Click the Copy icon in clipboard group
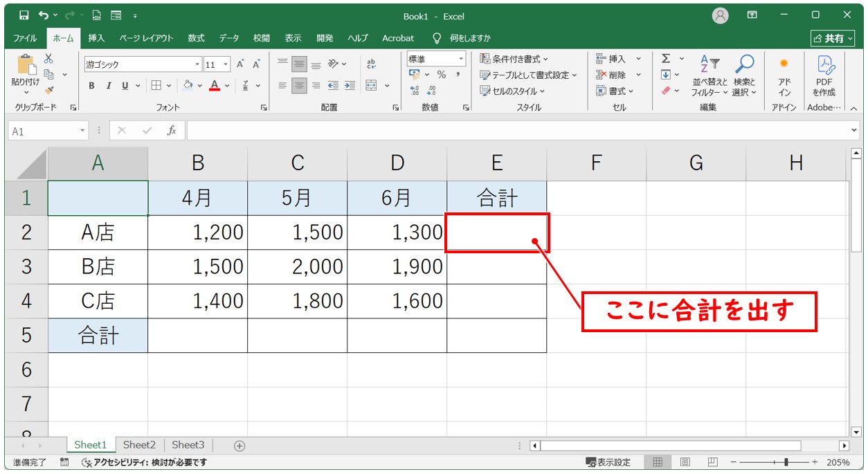The image size is (868, 474). click(x=49, y=74)
